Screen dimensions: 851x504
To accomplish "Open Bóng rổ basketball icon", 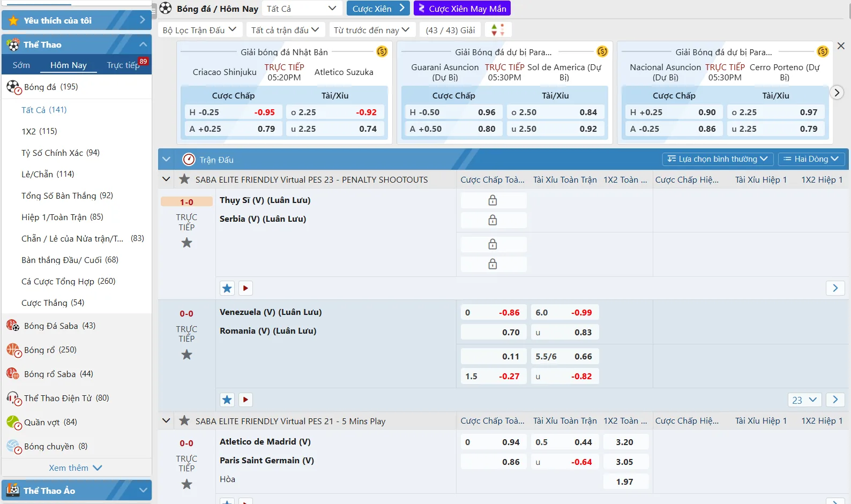I will 13,350.
